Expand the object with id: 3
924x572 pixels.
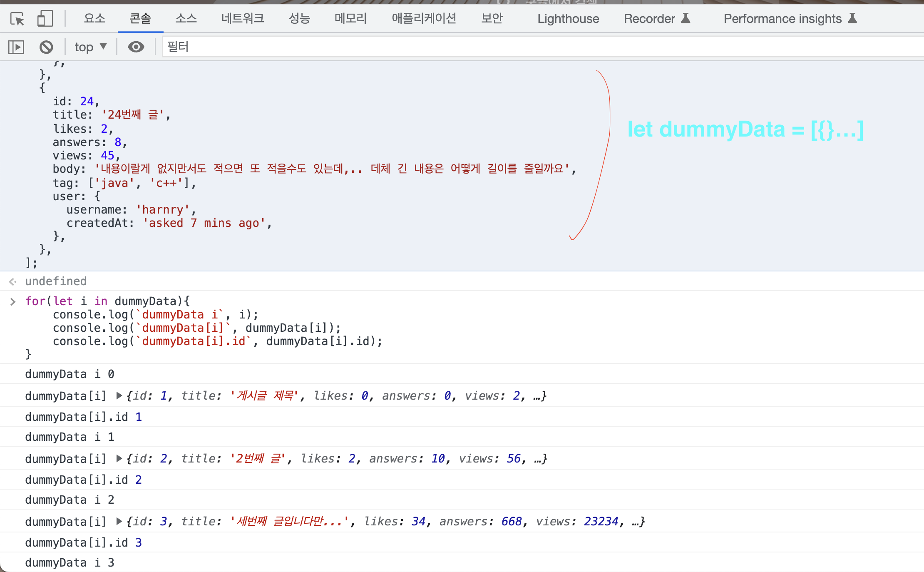(119, 521)
